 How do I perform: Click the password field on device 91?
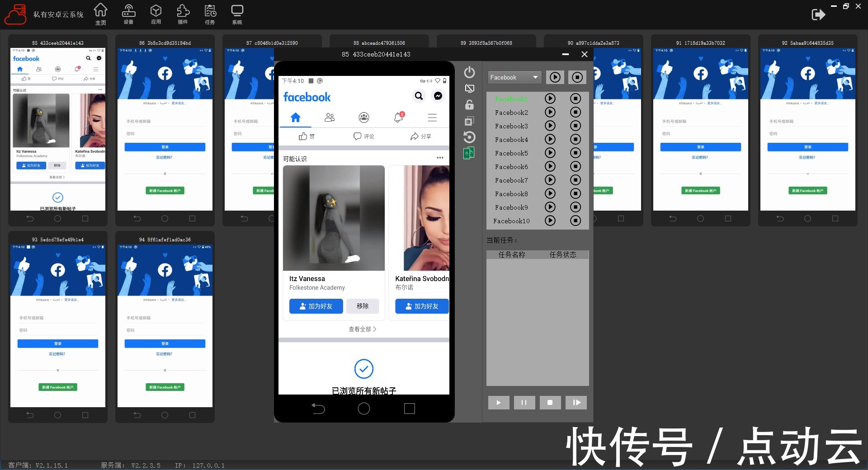point(701,134)
